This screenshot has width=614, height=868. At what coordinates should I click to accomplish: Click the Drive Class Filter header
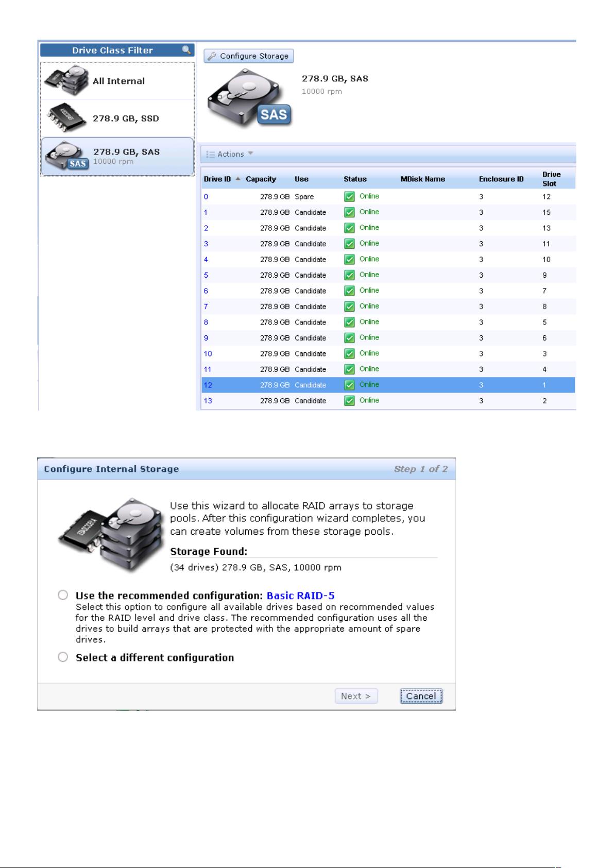pyautogui.click(x=117, y=50)
